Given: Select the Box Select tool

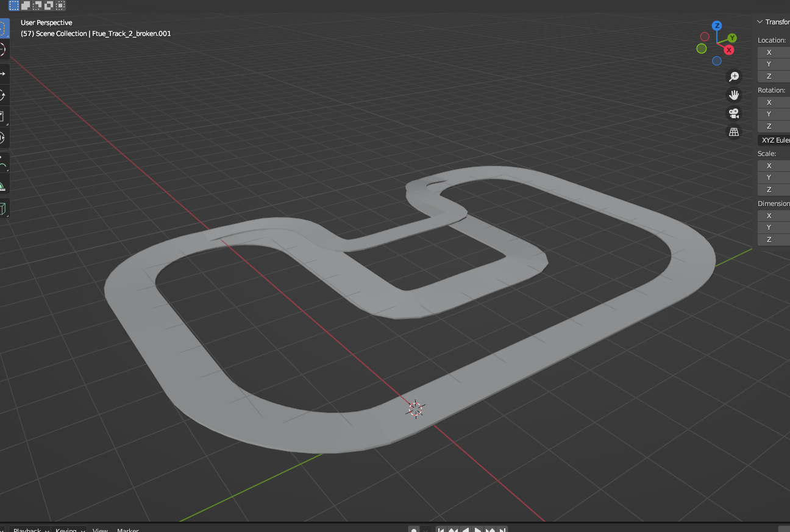Looking at the screenshot, I should point(5,27).
